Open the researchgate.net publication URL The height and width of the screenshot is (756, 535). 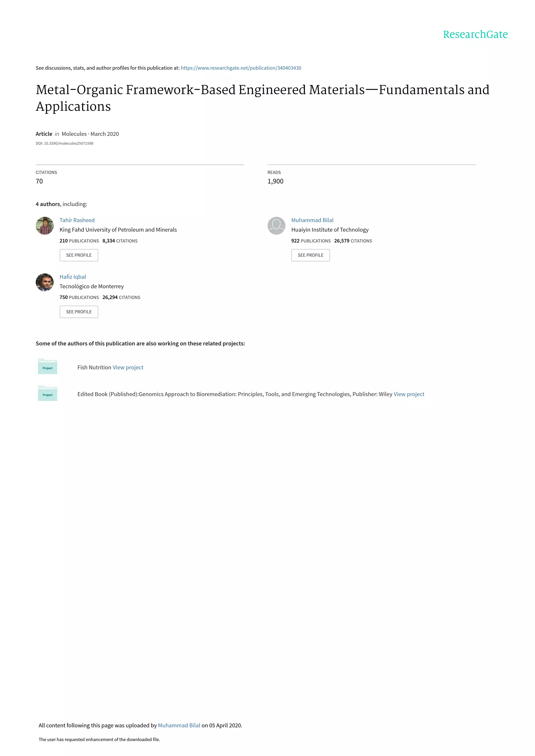pyautogui.click(x=241, y=68)
